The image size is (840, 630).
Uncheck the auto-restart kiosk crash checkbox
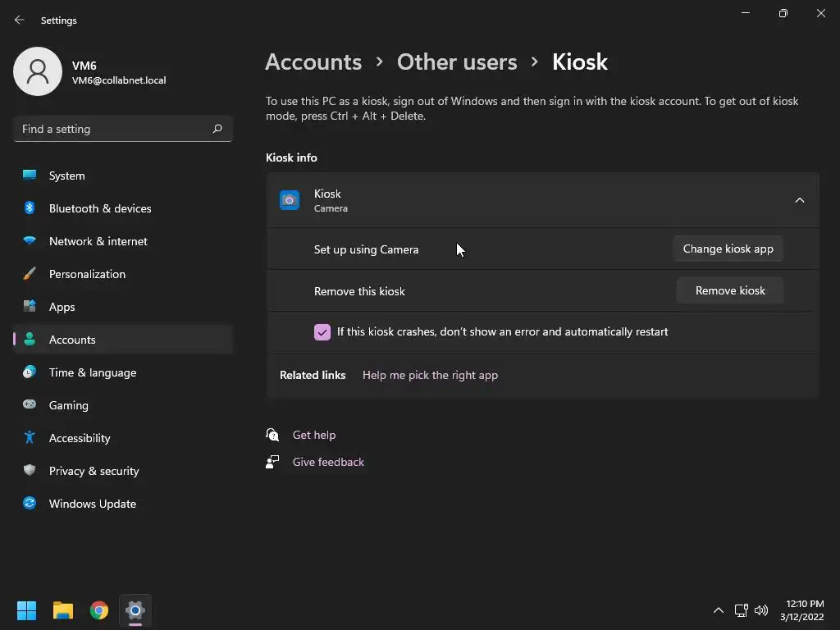322,332
